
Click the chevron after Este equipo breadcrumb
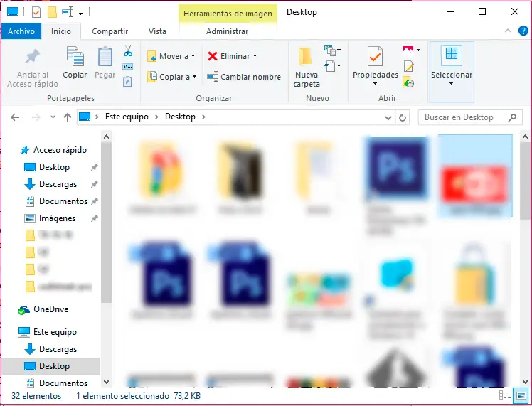[156, 117]
